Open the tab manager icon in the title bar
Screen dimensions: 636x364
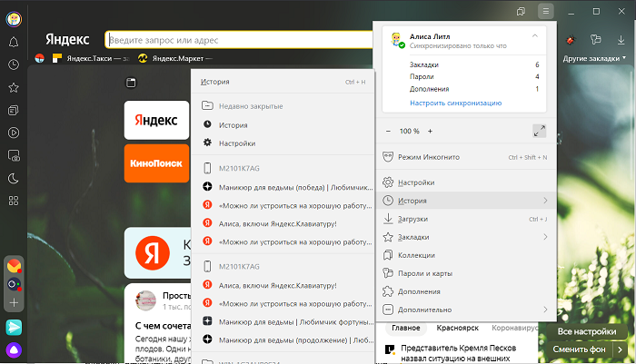pyautogui.click(x=521, y=12)
